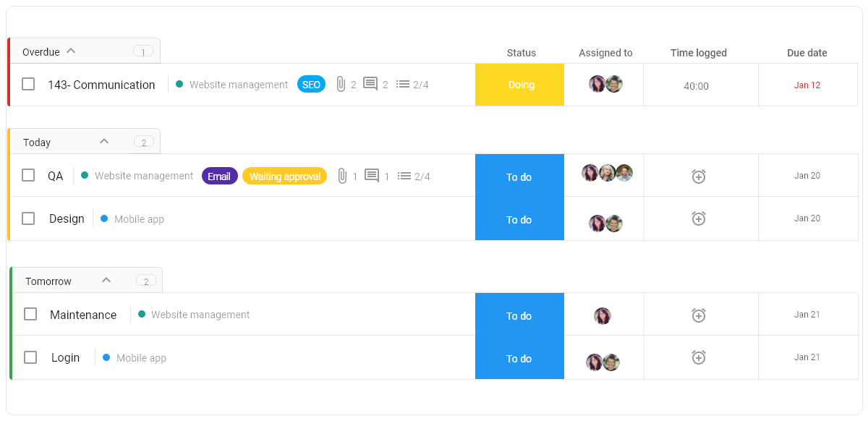Viewport: 868px width, 434px height.
Task: Click the add-time alarm icon for Maintenance
Action: coord(699,315)
